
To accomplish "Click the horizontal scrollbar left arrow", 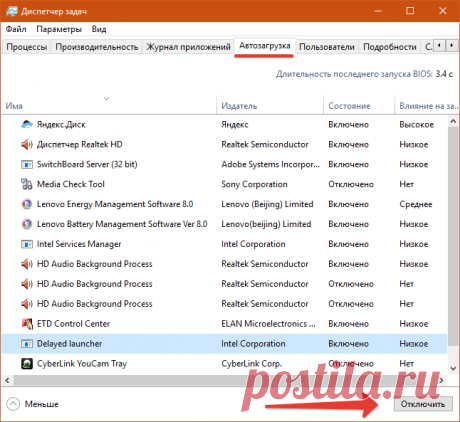I will (x=7, y=380).
